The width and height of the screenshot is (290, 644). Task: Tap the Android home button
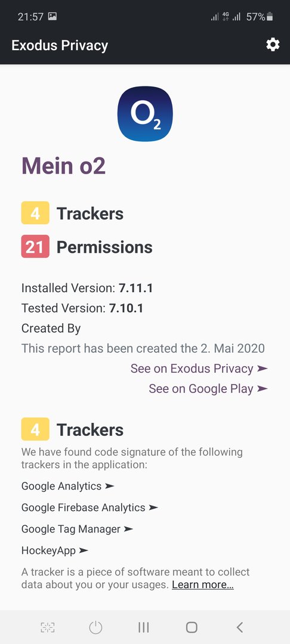click(192, 627)
